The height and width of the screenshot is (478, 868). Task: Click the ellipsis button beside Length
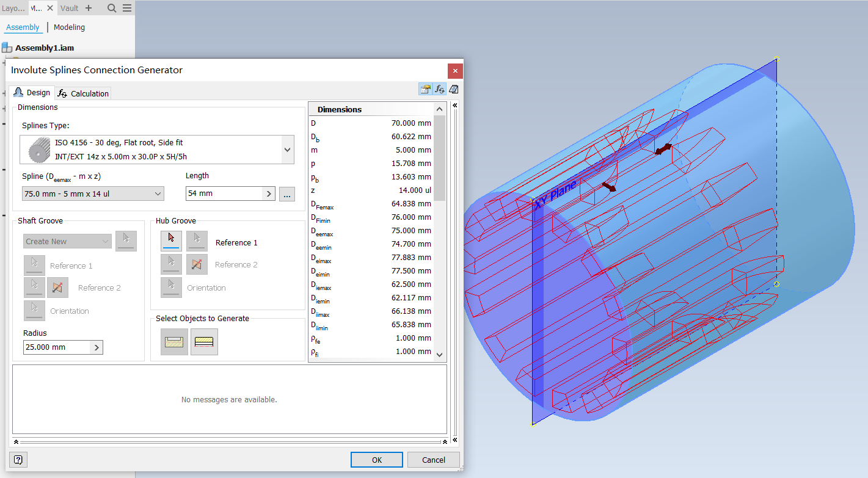coord(286,194)
